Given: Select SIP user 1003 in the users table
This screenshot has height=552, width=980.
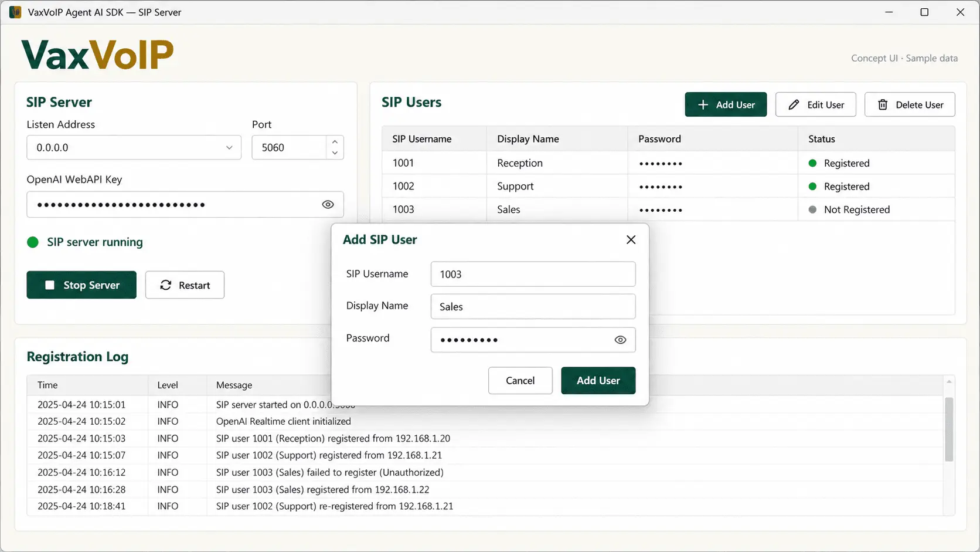Looking at the screenshot, I should (668, 209).
